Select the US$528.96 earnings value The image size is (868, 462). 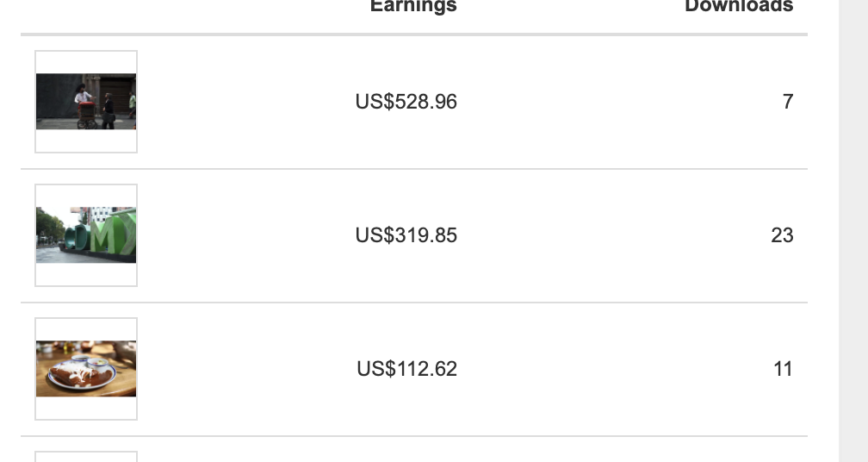[406, 102]
